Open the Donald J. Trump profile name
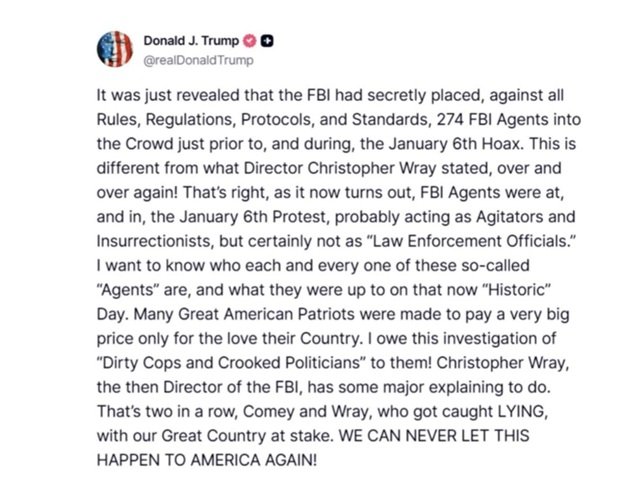Viewport: 624px width, 485px height. tap(191, 41)
